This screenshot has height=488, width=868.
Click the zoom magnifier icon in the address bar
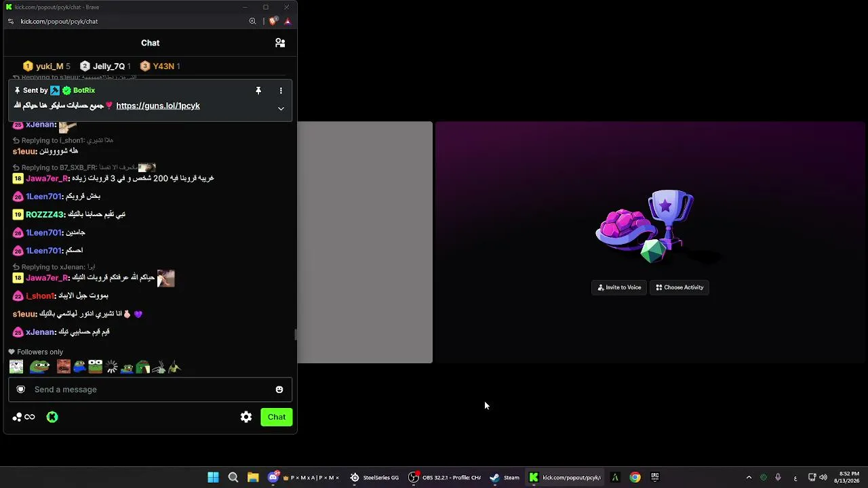[x=252, y=21]
